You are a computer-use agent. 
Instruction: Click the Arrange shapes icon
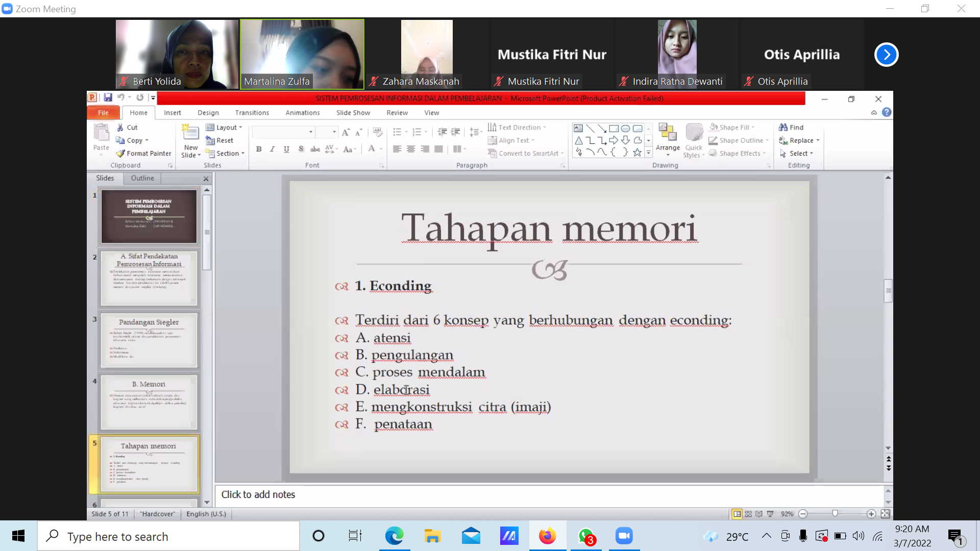pyautogui.click(x=667, y=133)
